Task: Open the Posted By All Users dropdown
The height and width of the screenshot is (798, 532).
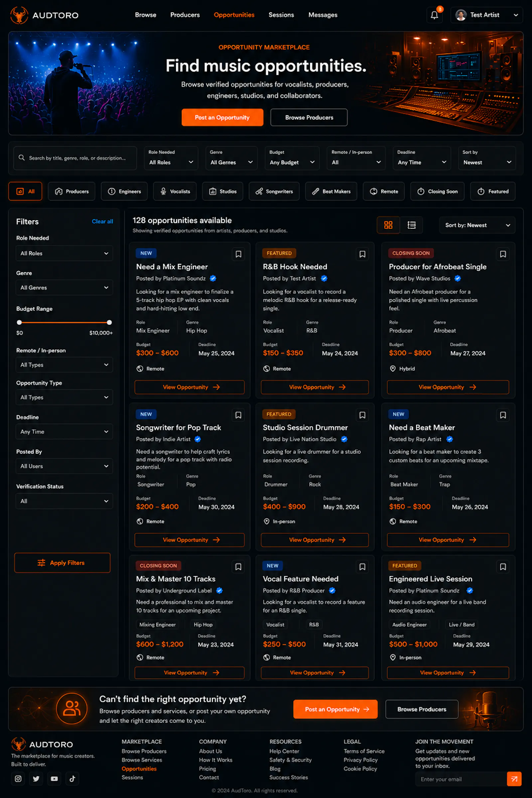Action: tap(64, 466)
